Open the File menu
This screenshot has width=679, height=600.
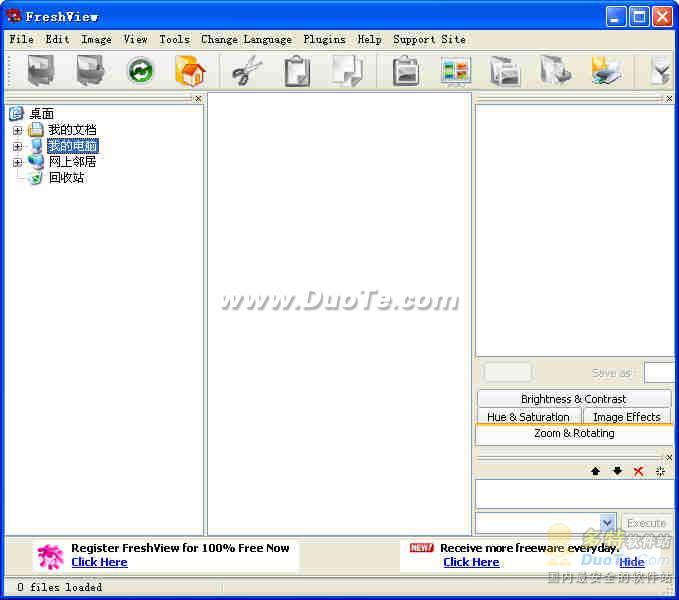[x=22, y=39]
